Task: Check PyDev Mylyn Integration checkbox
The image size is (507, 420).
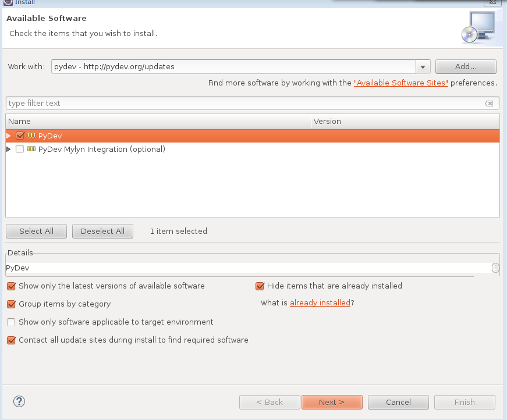Action: [x=20, y=149]
